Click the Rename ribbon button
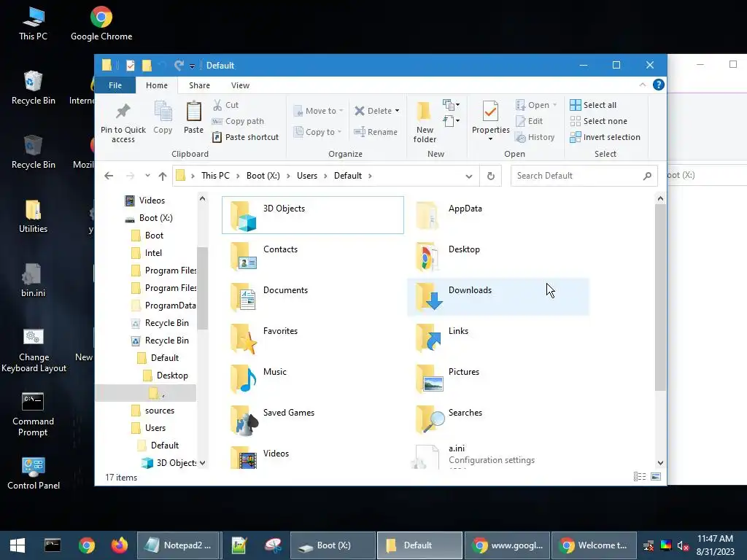747x560 pixels. point(376,132)
